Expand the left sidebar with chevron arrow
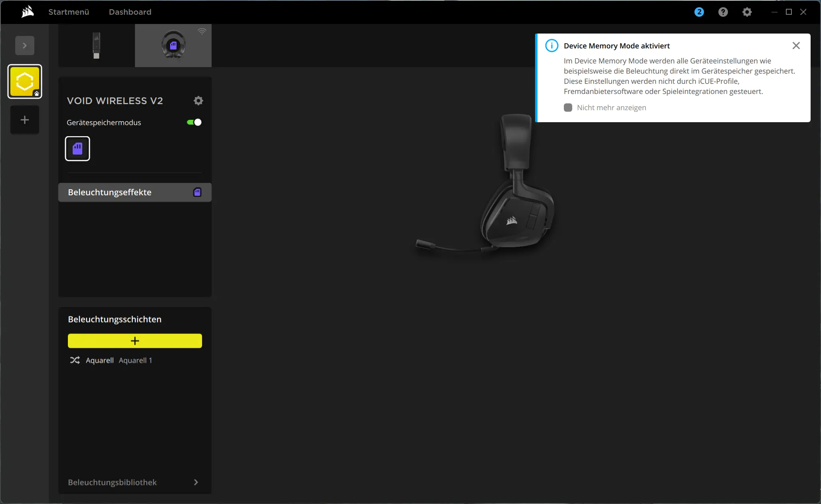This screenshot has height=504, width=821. click(25, 46)
